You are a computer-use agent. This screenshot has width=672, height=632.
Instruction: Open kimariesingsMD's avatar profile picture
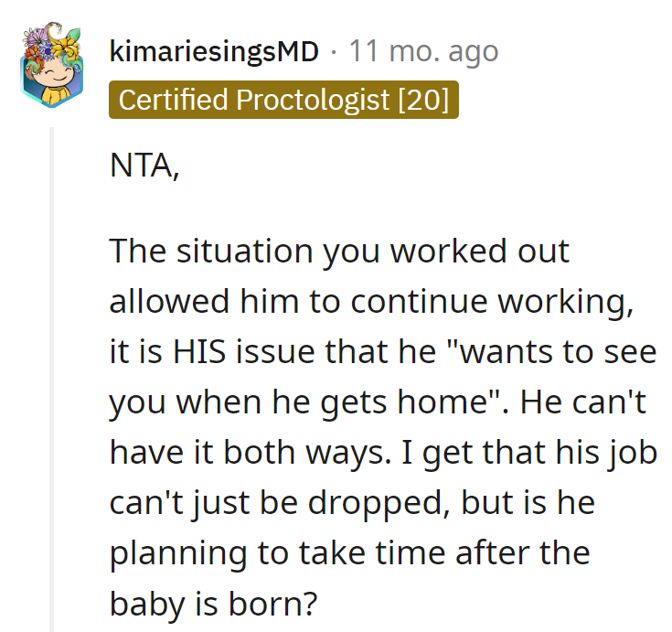[52, 64]
